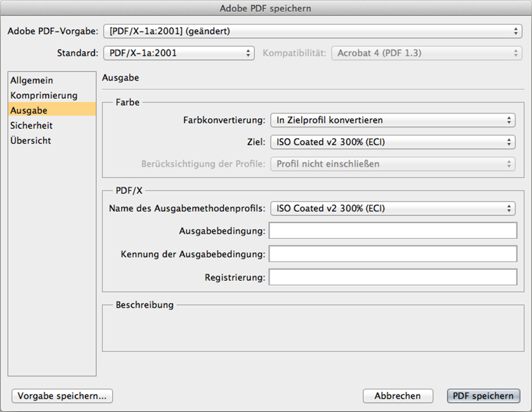Click the Beschreibung text area
This screenshot has width=532, height=412.
313,329
